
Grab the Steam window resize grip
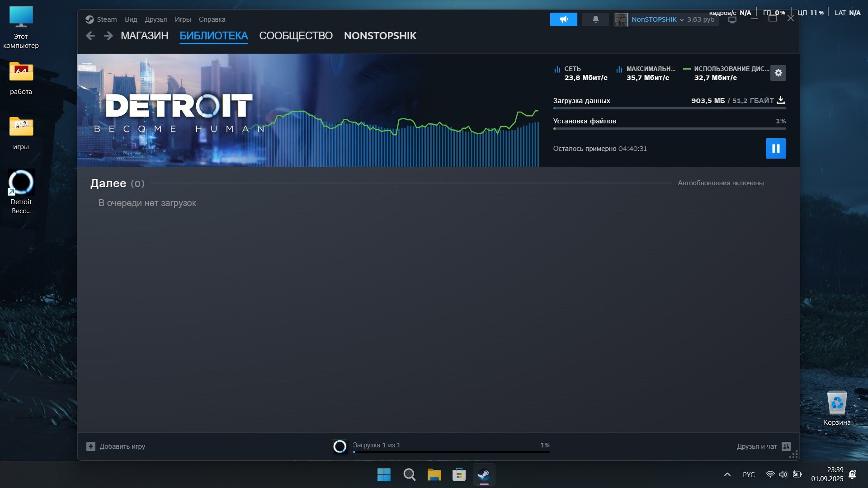(793, 455)
